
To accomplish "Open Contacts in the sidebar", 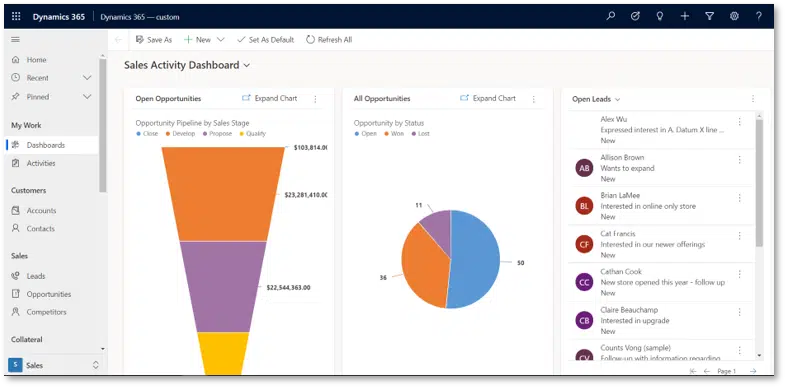I will tap(41, 229).
